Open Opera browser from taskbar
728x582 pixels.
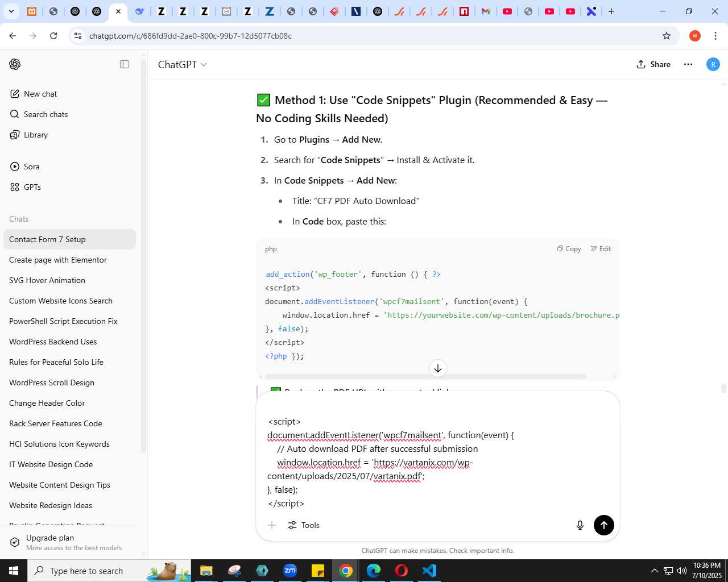(x=401, y=571)
